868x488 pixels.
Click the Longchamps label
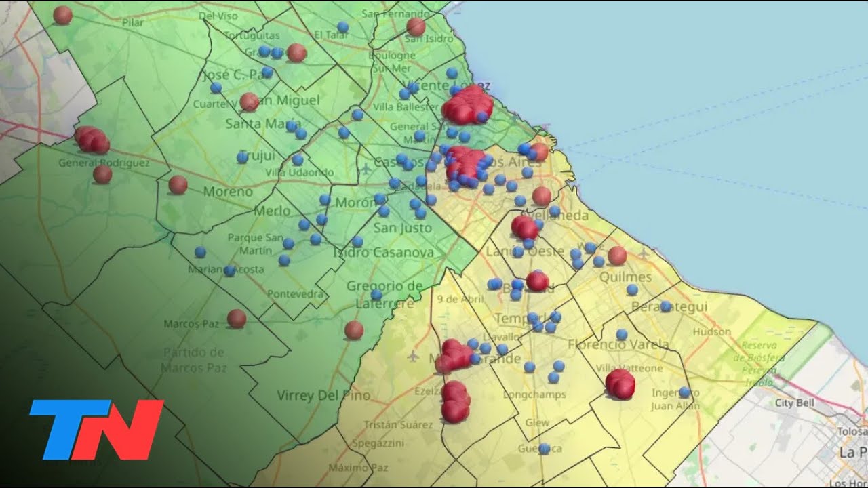534,394
